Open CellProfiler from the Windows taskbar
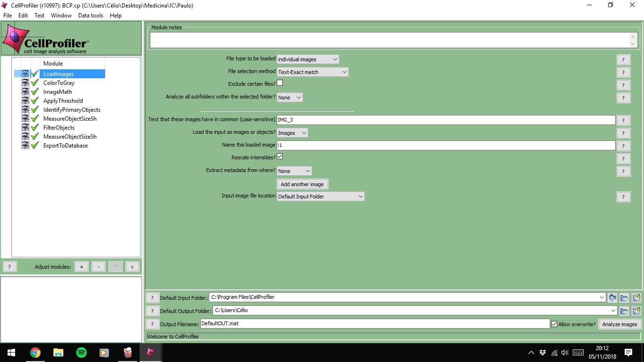Image resolution: width=644 pixels, height=362 pixels. 150,352
